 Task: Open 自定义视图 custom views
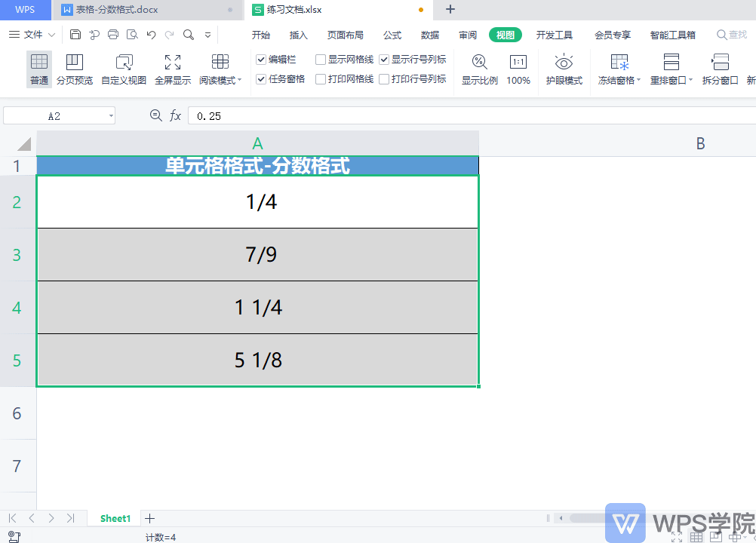pos(124,69)
